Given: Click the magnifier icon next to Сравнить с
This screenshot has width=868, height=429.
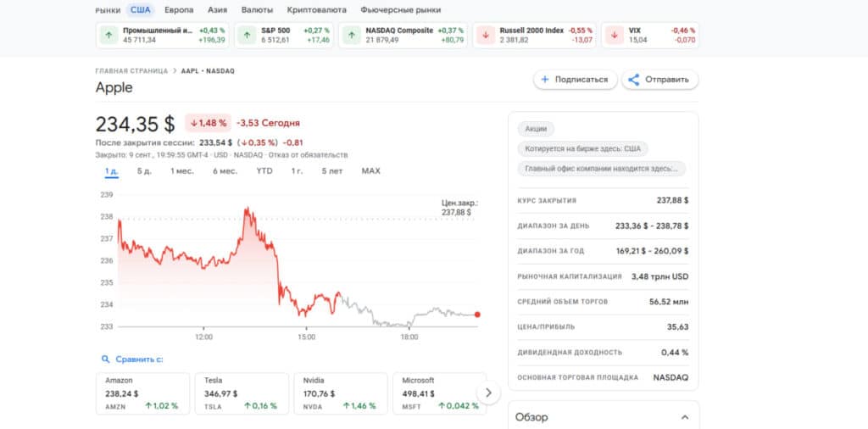Looking at the screenshot, I should [x=106, y=359].
